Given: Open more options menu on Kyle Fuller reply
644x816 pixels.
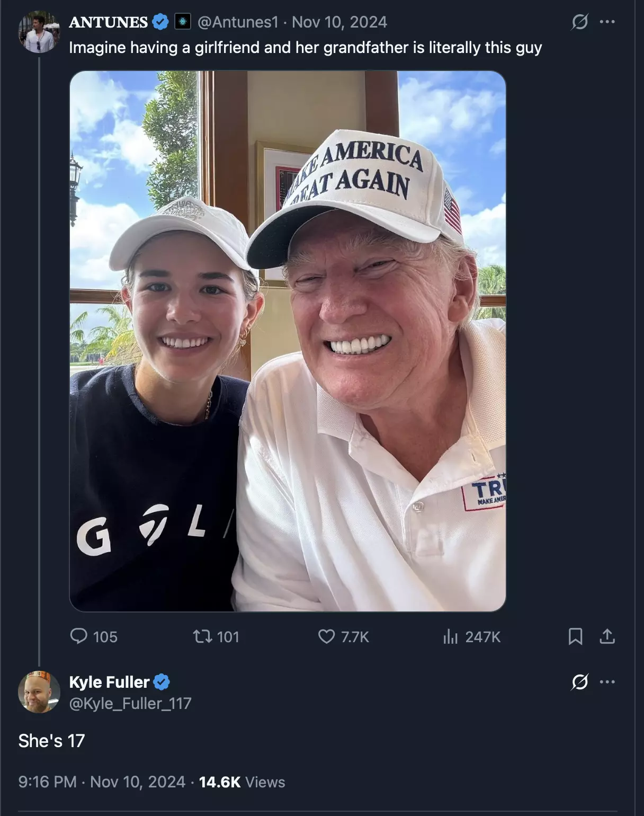Looking at the screenshot, I should pos(607,682).
